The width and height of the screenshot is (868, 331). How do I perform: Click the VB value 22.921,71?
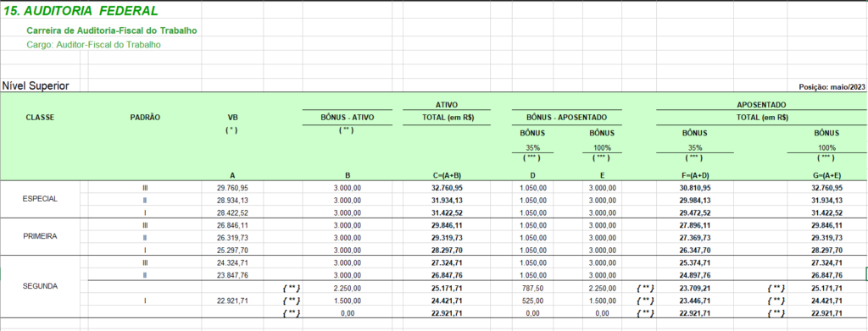tap(232, 301)
